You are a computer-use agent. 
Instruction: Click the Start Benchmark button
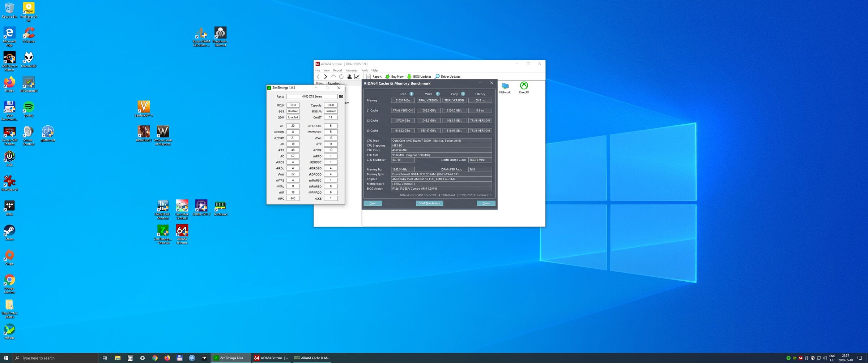429,203
